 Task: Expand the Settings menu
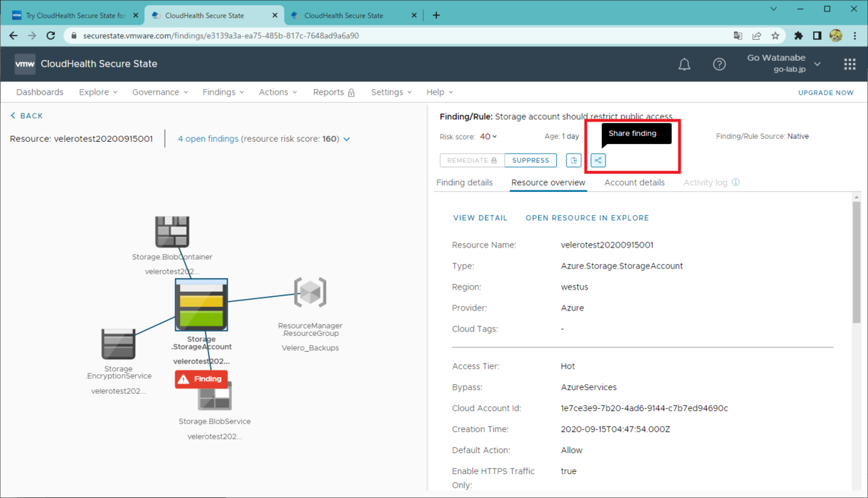click(391, 92)
